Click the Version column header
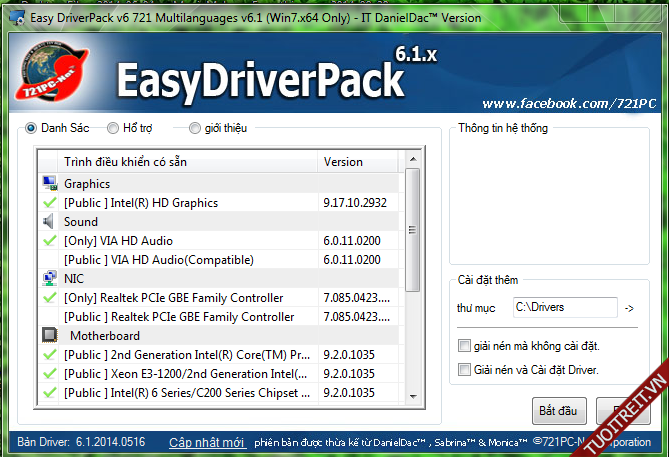669x457 pixels. point(343,162)
